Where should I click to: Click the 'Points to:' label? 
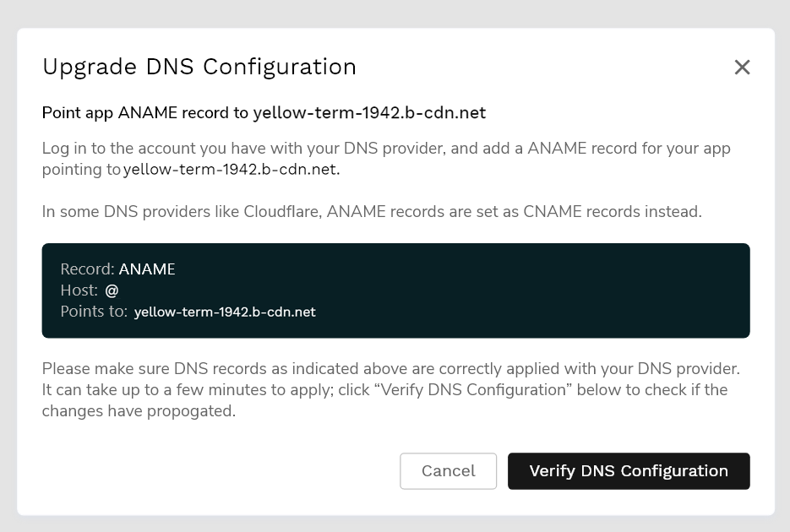point(94,312)
